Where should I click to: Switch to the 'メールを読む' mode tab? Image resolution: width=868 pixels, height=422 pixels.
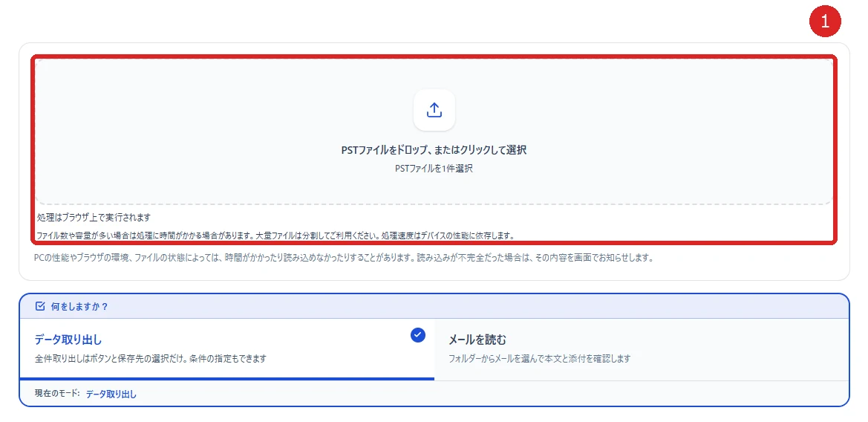[641, 349]
